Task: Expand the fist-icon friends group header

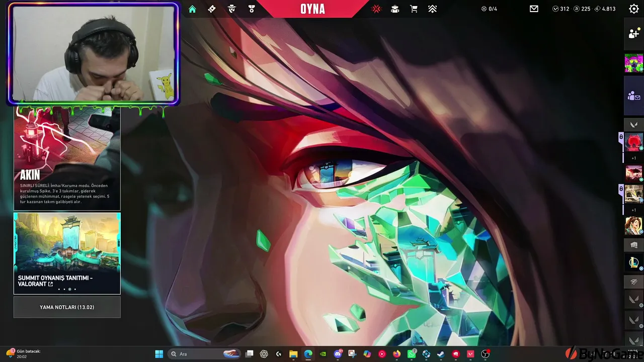Action: pyautogui.click(x=634, y=245)
